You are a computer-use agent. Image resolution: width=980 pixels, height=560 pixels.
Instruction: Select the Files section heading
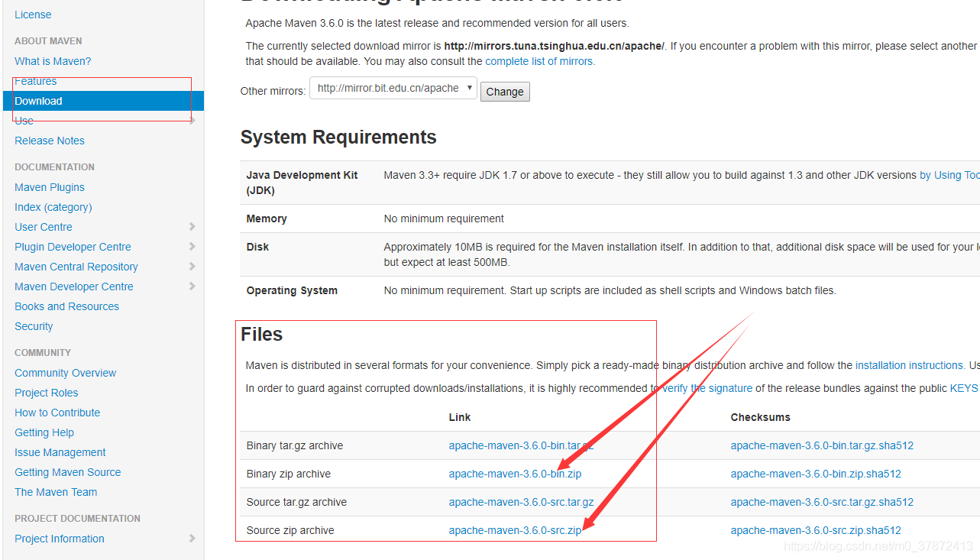coord(261,335)
